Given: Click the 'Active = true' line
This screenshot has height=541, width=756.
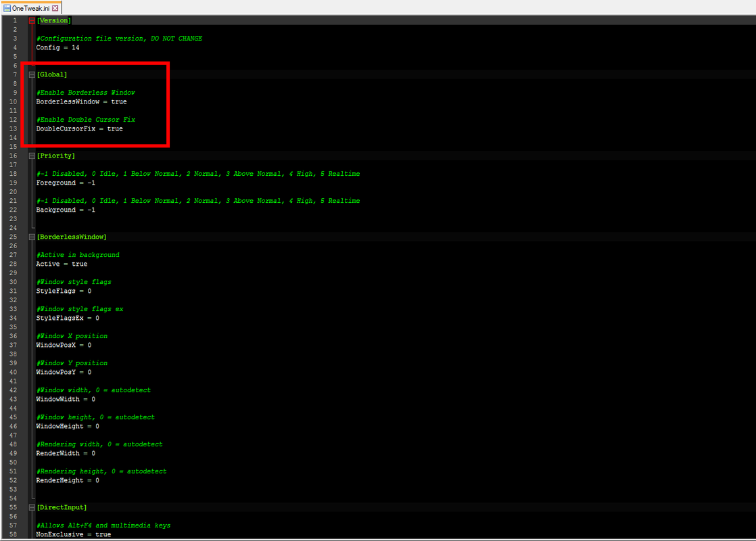Looking at the screenshot, I should click(62, 264).
